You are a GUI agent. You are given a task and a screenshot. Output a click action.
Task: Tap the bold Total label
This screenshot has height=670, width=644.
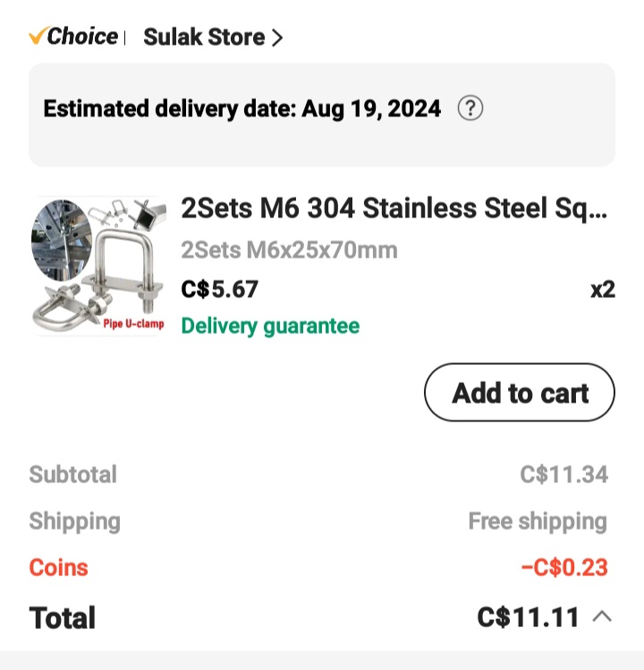[63, 618]
